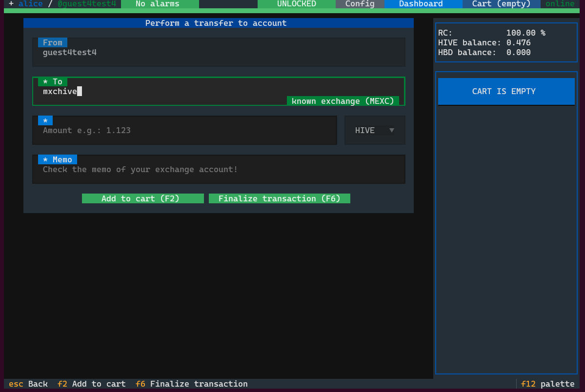The image size is (585, 392).
Task: Click Finalize transaction (F6) button
Action: tap(280, 198)
